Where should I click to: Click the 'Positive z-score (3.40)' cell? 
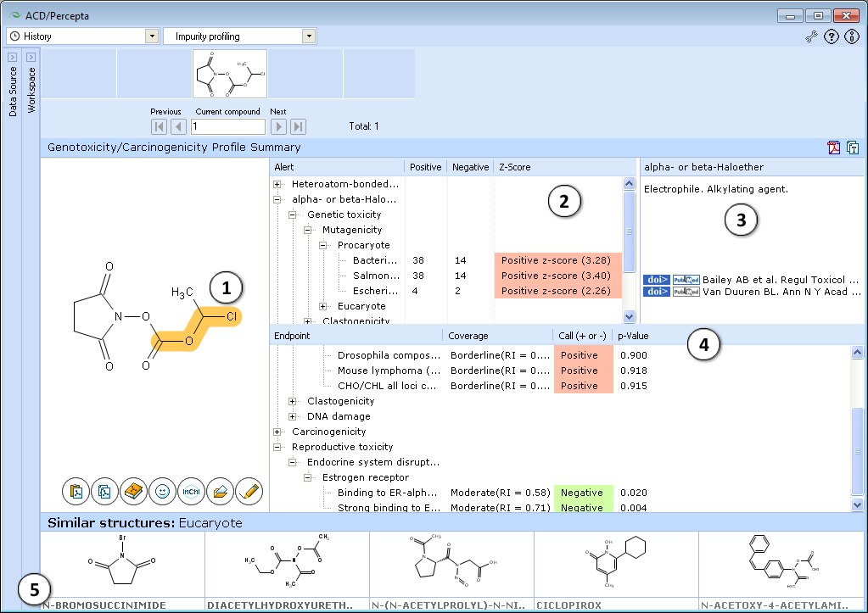click(558, 276)
